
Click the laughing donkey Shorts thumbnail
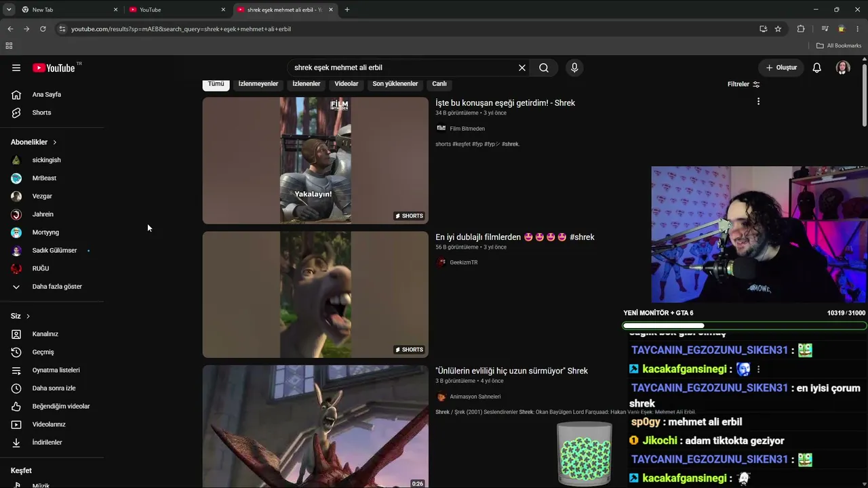pos(315,295)
